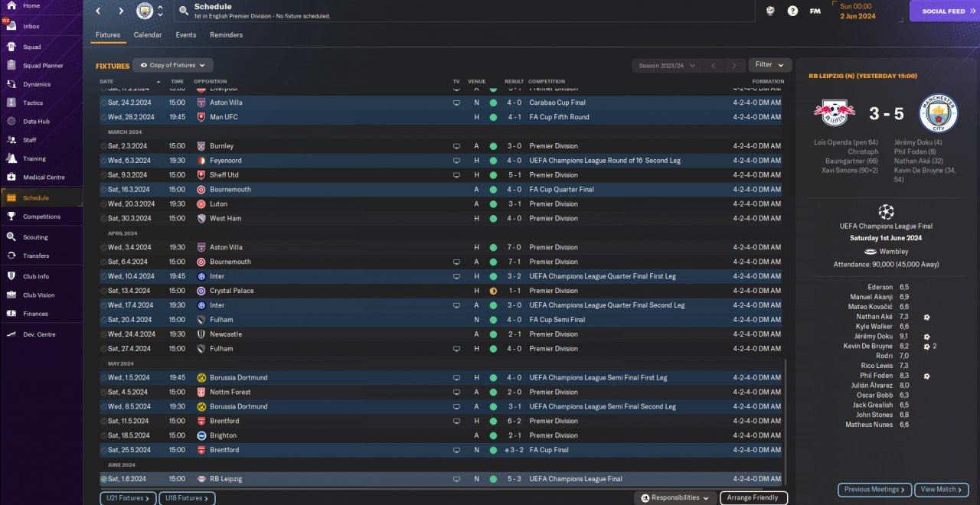Screen dimensions: 980x505
Task: Click the Feyenoord club badge
Action: click(x=201, y=161)
